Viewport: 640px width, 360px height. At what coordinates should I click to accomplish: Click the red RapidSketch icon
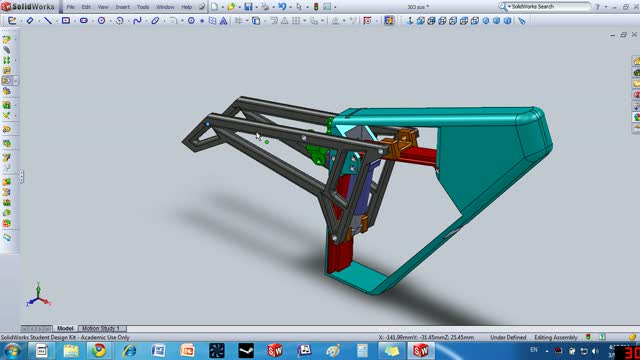click(367, 20)
